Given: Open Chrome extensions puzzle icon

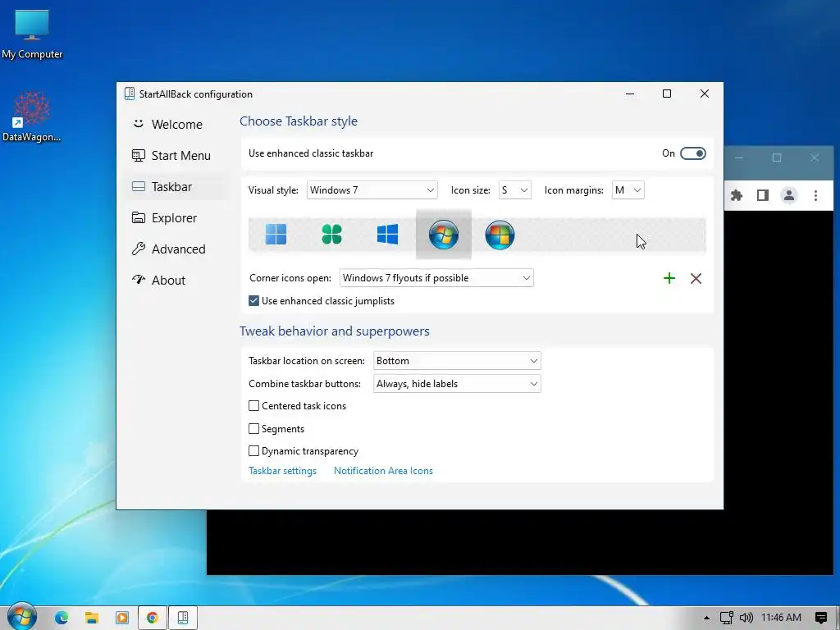Looking at the screenshot, I should click(x=737, y=195).
